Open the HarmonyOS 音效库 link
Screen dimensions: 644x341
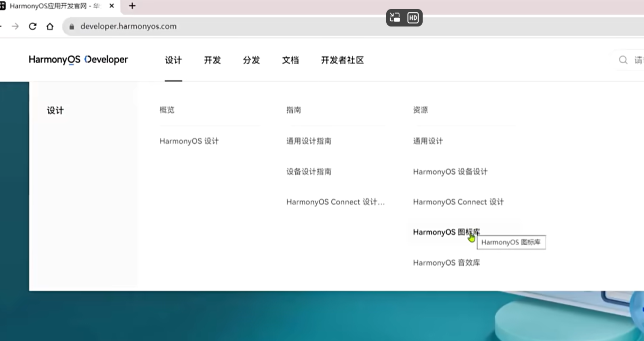pyautogui.click(x=446, y=262)
